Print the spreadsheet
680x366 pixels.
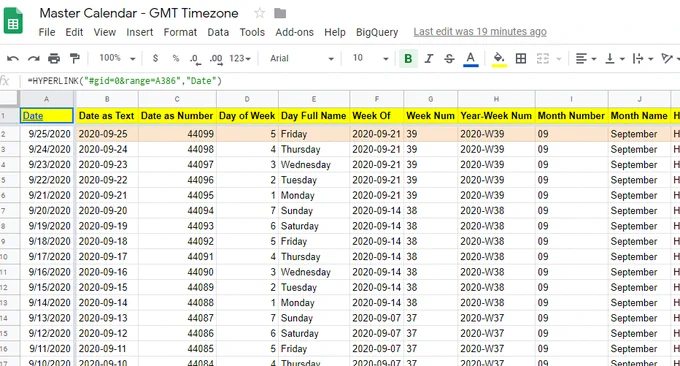[54, 58]
